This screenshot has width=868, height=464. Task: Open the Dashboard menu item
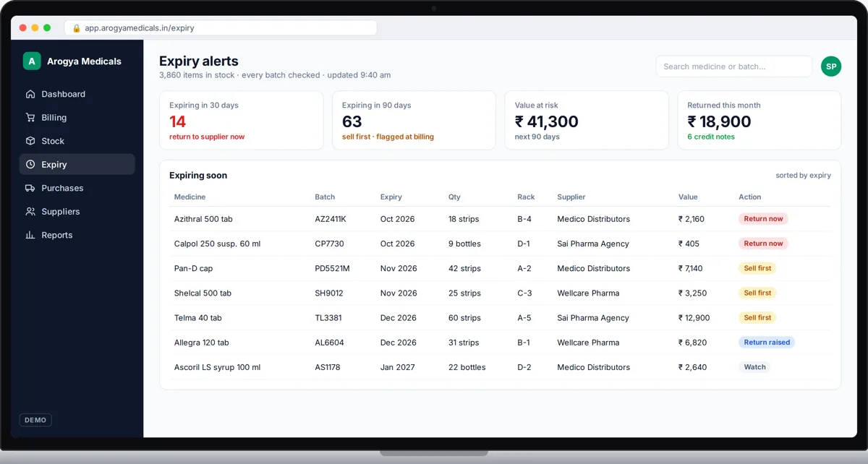click(x=77, y=94)
